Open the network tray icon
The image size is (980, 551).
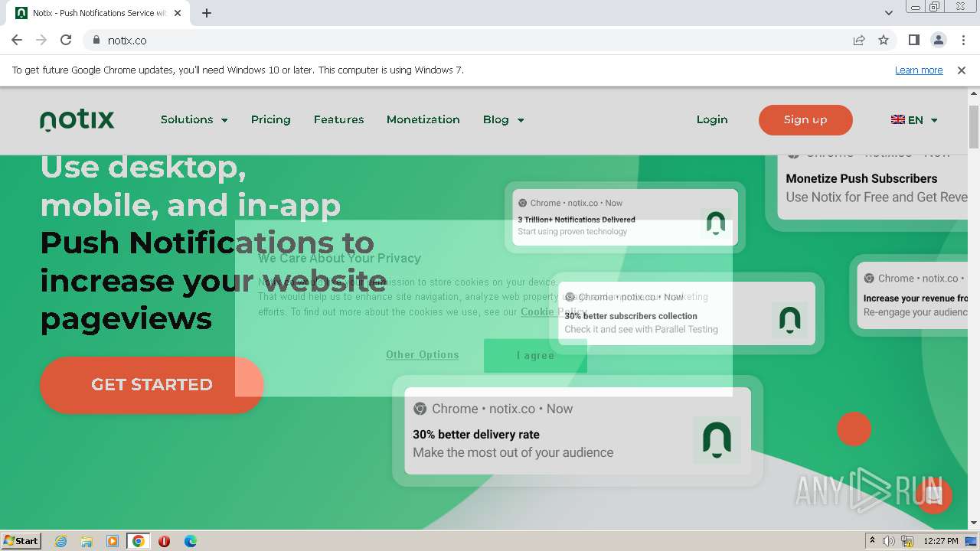pos(907,541)
